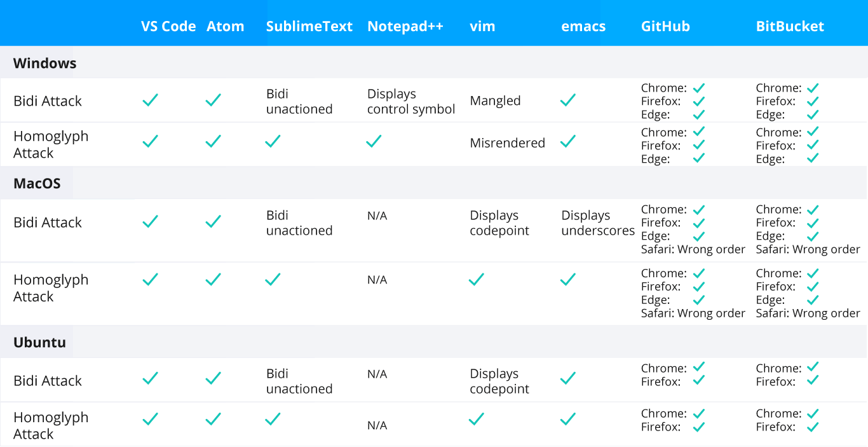Select the VS Code column header

[x=168, y=27]
